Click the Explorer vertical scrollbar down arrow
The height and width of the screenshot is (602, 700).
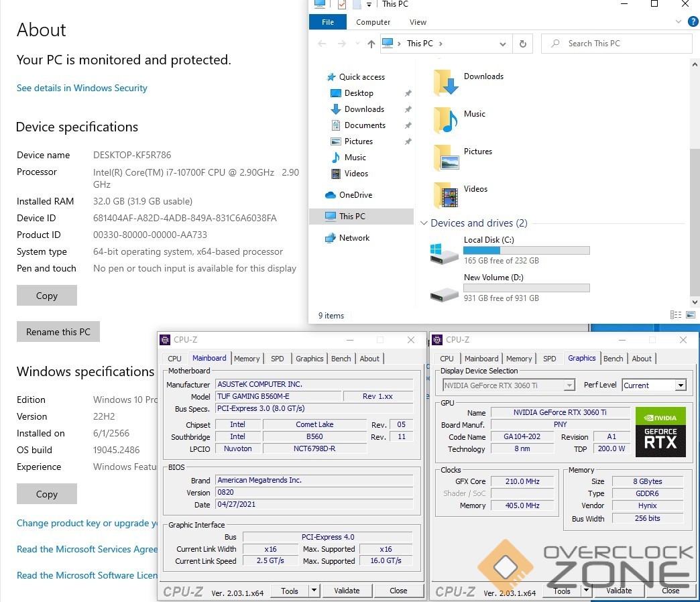click(x=695, y=302)
